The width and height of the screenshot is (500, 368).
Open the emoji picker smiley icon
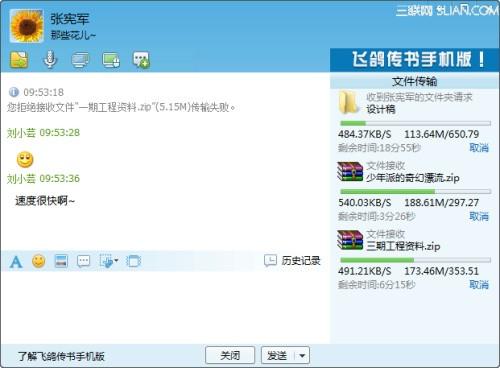pos(39,261)
